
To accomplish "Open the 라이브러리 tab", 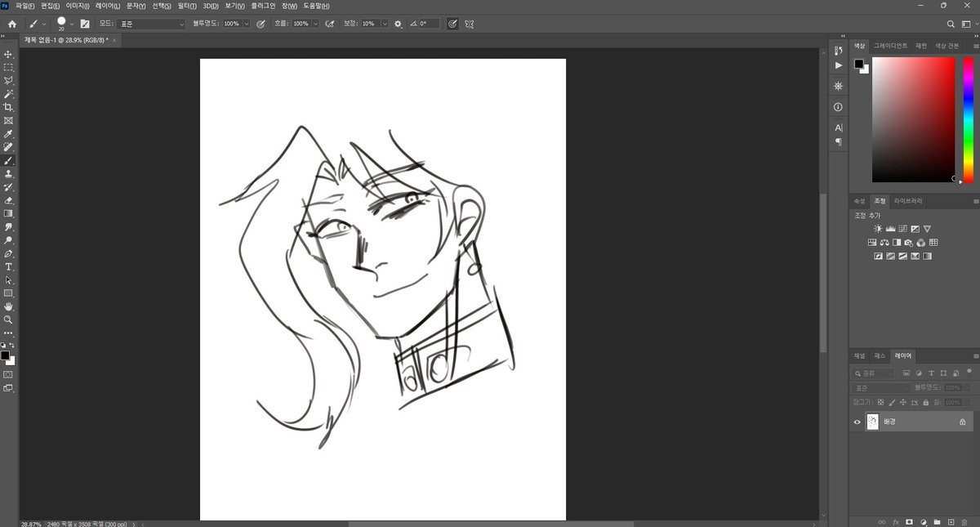I will (x=908, y=200).
